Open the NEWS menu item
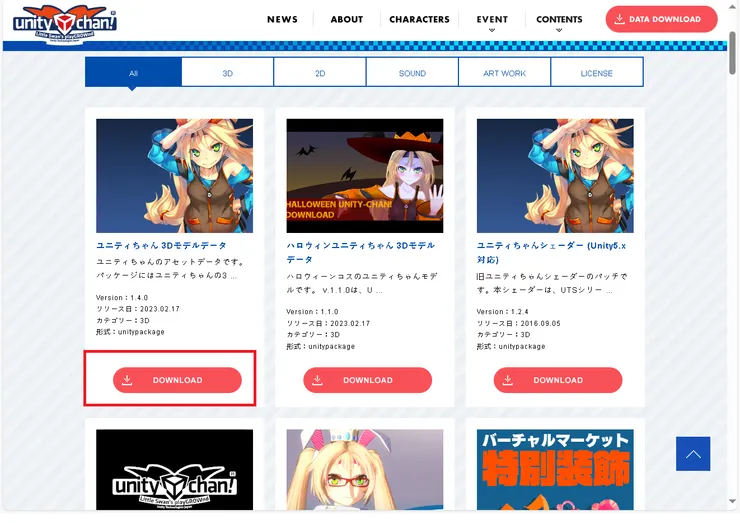The image size is (740, 523). click(x=282, y=19)
